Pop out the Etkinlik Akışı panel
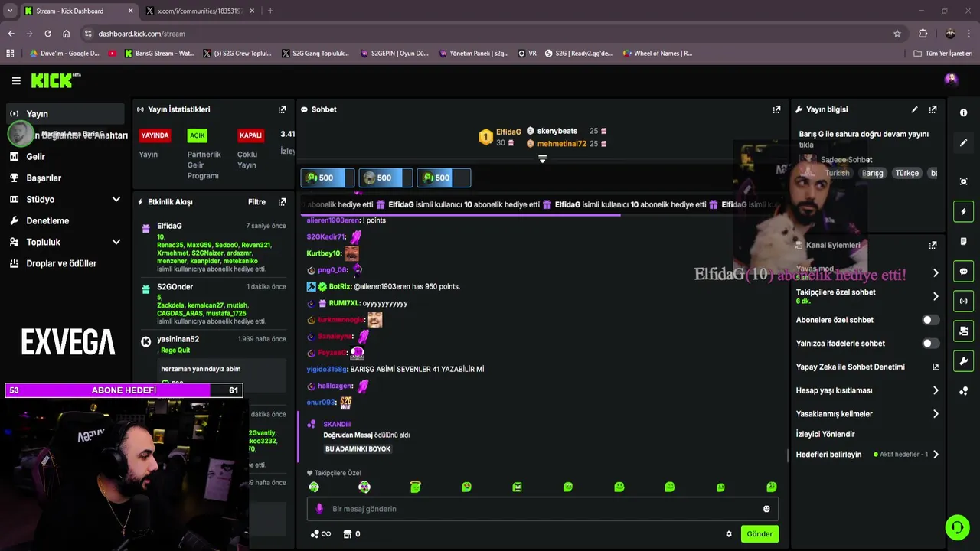This screenshot has height=551, width=980. [282, 202]
